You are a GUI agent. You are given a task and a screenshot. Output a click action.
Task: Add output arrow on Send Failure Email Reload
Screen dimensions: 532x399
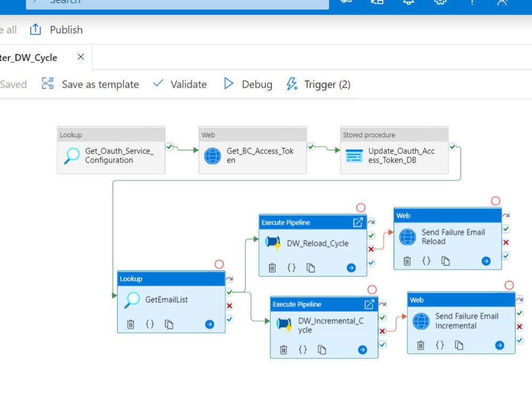[x=486, y=261]
